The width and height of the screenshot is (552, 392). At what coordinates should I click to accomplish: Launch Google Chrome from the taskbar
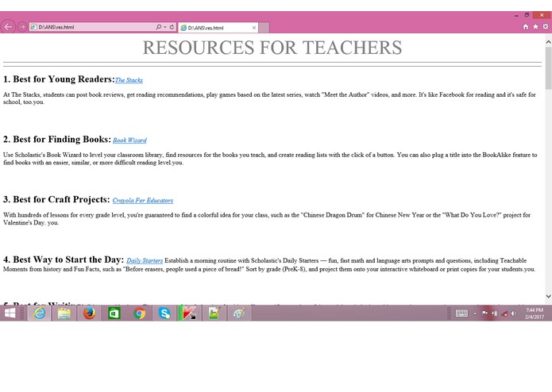(x=140, y=313)
